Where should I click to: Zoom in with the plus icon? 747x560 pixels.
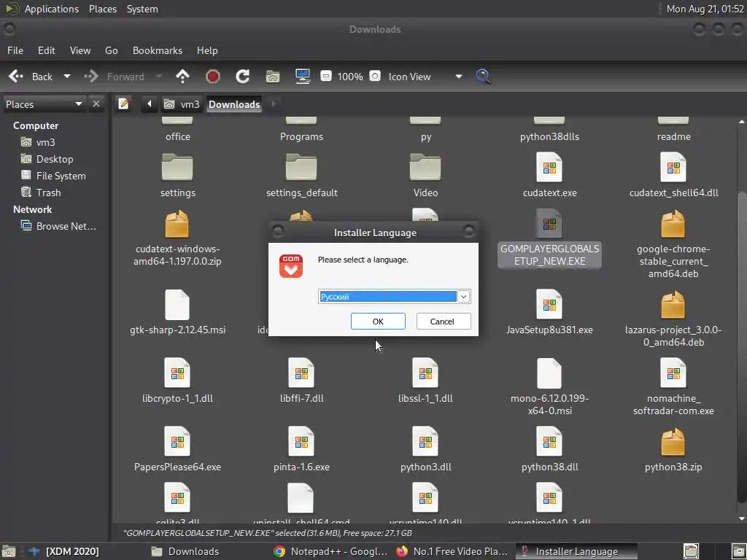click(375, 76)
